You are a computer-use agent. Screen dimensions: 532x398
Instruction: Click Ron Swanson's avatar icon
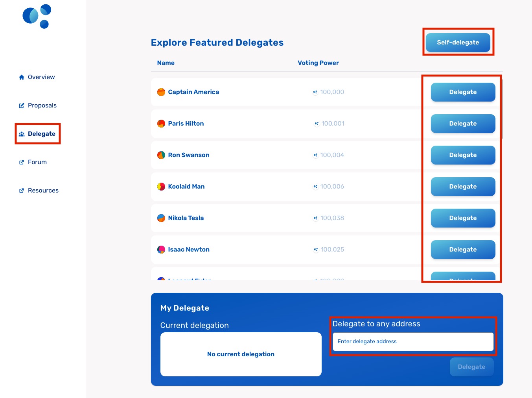click(161, 155)
